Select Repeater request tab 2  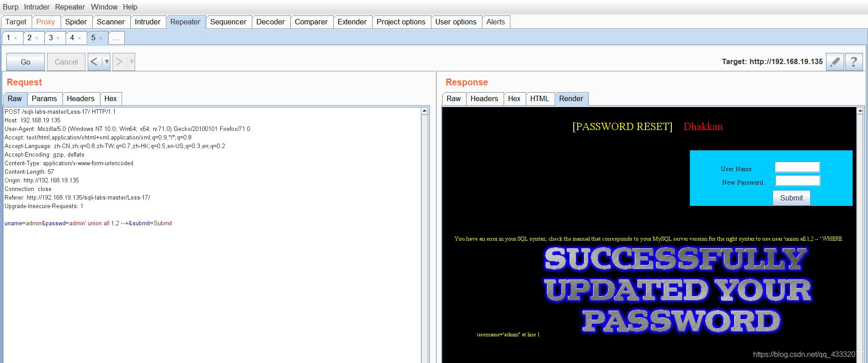[x=30, y=38]
